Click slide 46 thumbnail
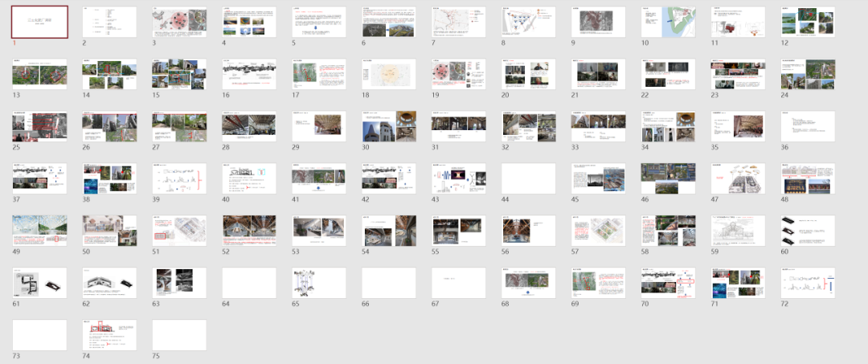The height and width of the screenshot is (364, 868). [669, 178]
